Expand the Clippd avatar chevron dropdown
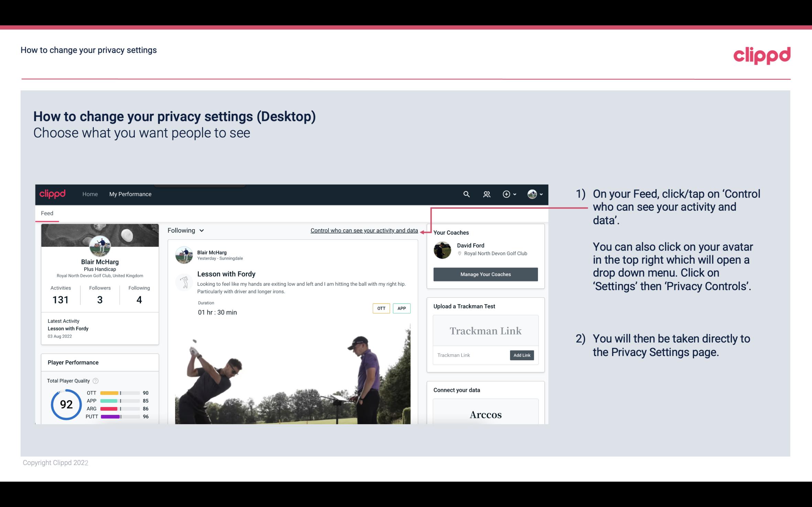This screenshot has width=812, height=507. (542, 194)
